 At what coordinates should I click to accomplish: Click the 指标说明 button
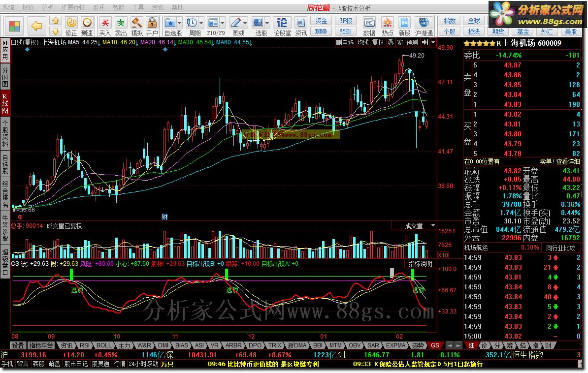click(x=421, y=264)
